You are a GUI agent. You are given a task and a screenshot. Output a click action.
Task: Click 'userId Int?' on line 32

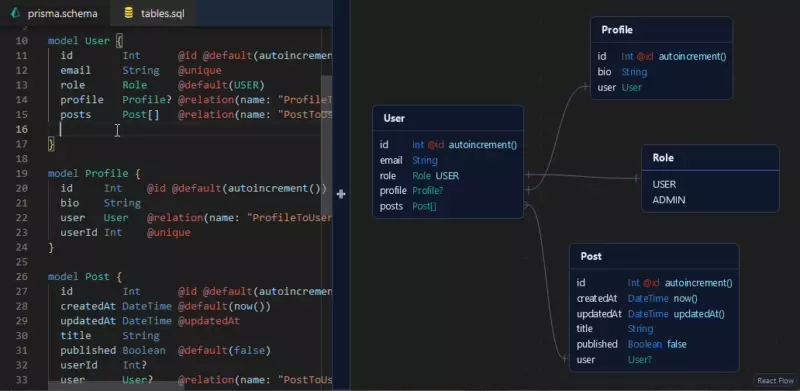pyautogui.click(x=104, y=365)
